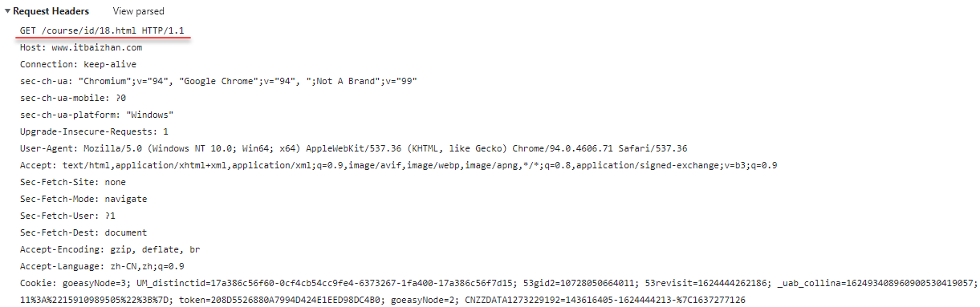980x307 pixels.
Task: Click the Sec-Fetch-Dest: document row
Action: (x=83, y=233)
